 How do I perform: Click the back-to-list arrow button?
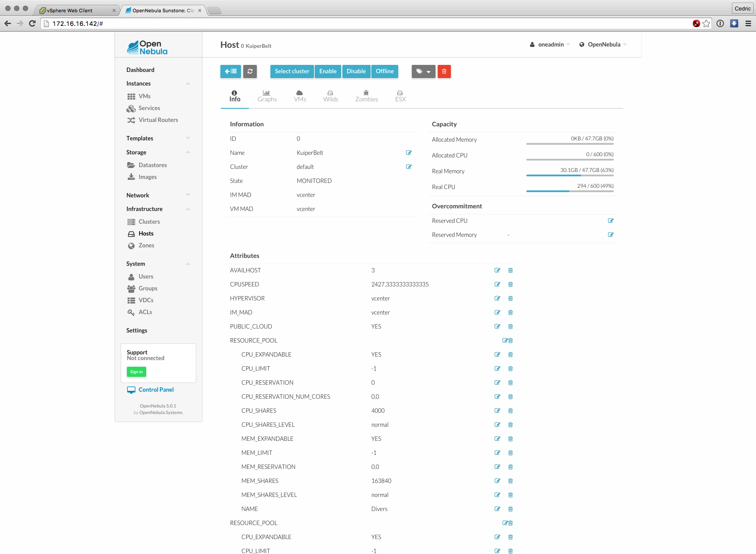click(x=230, y=71)
